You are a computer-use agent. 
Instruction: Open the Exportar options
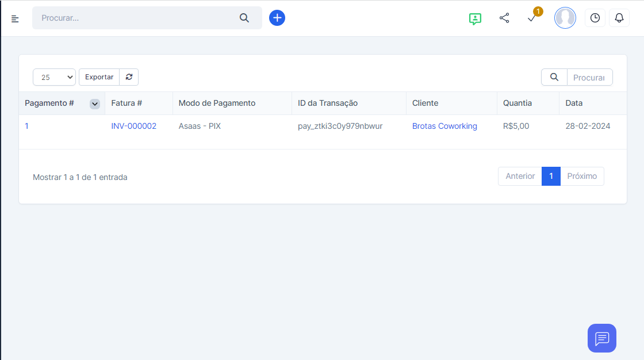[99, 77]
